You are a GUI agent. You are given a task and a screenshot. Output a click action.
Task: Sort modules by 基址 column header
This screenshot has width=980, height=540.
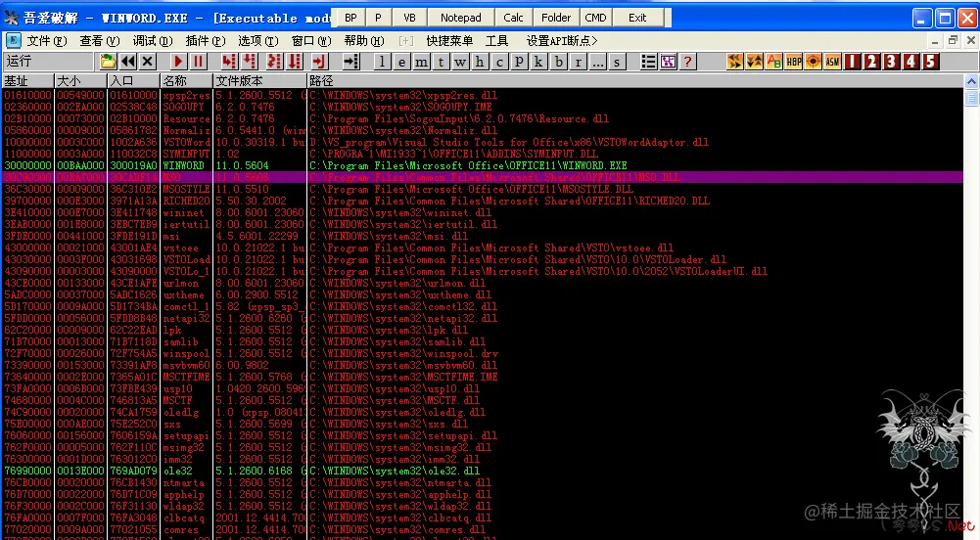click(27, 81)
